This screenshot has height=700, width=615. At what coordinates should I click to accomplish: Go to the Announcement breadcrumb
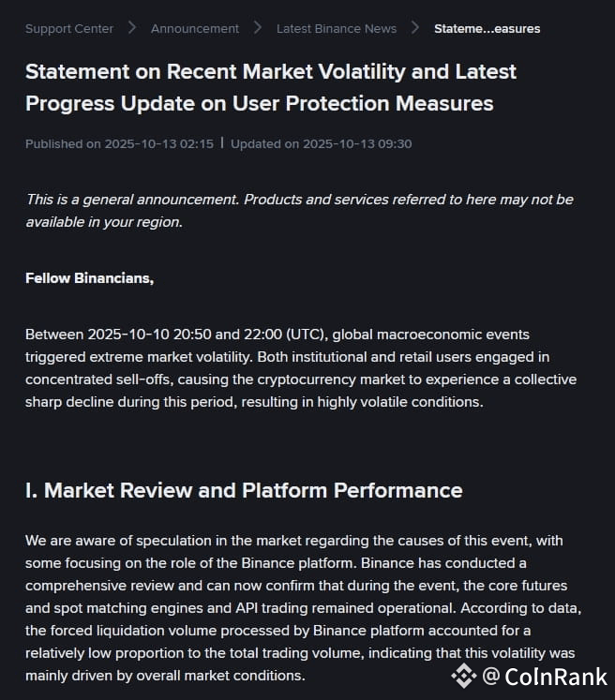[195, 28]
